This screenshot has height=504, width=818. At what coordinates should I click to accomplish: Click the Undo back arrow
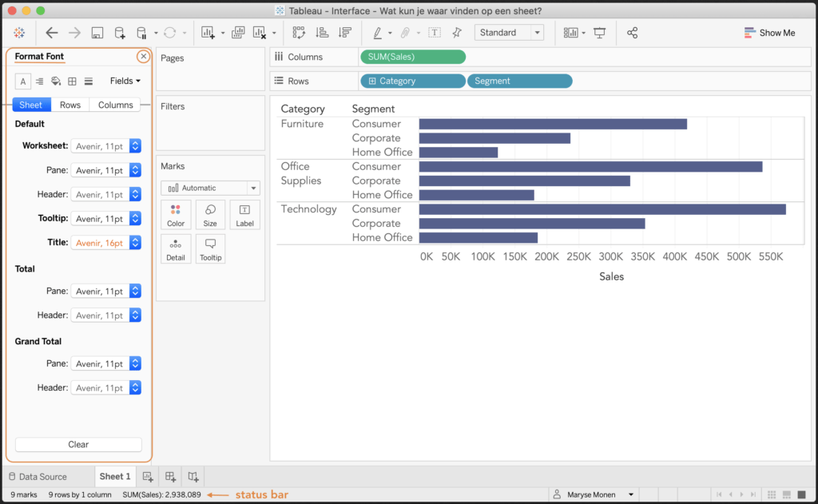[x=52, y=33]
